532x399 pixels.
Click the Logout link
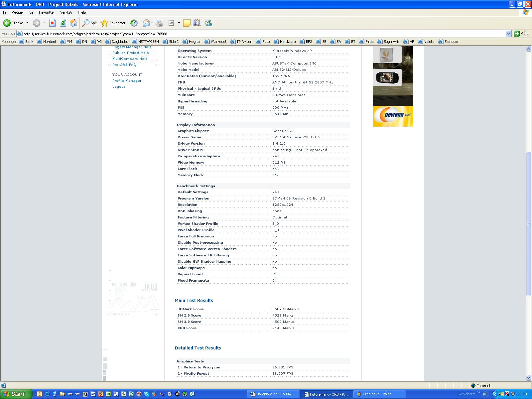(119, 86)
